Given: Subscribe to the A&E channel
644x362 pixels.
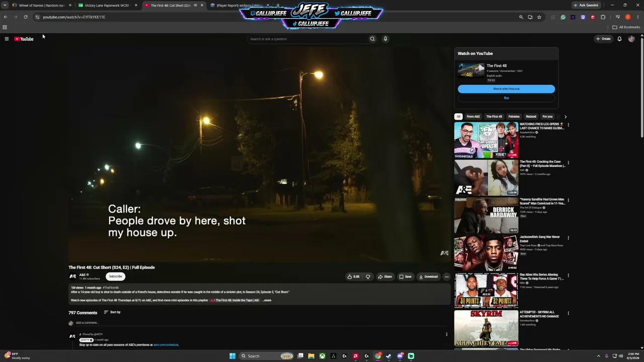Looking at the screenshot, I should click(x=115, y=277).
